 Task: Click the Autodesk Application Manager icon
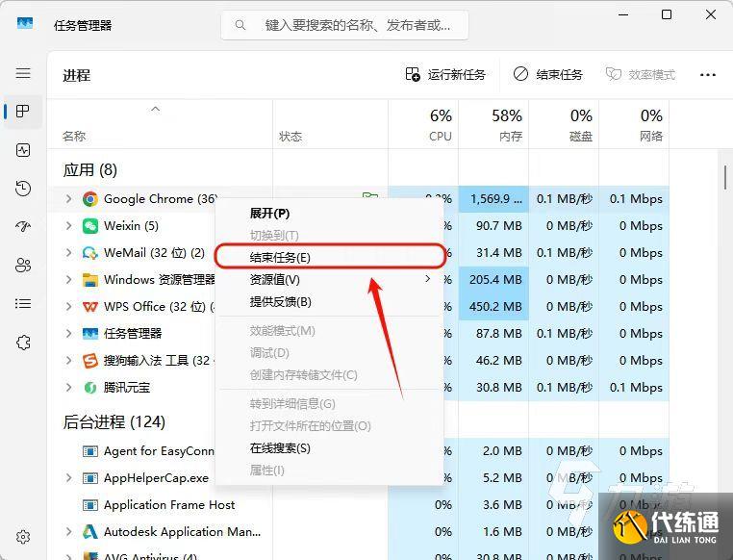[90, 532]
